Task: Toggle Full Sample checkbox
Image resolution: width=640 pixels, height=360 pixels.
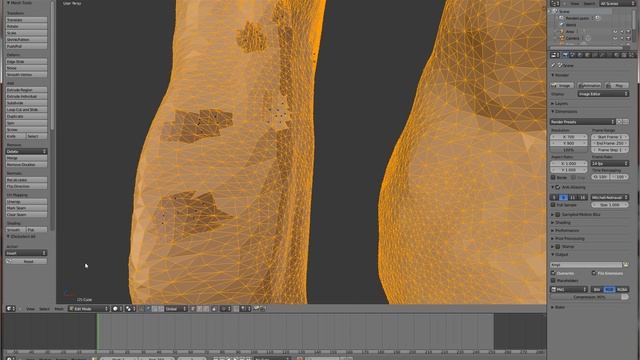Action: (553, 204)
